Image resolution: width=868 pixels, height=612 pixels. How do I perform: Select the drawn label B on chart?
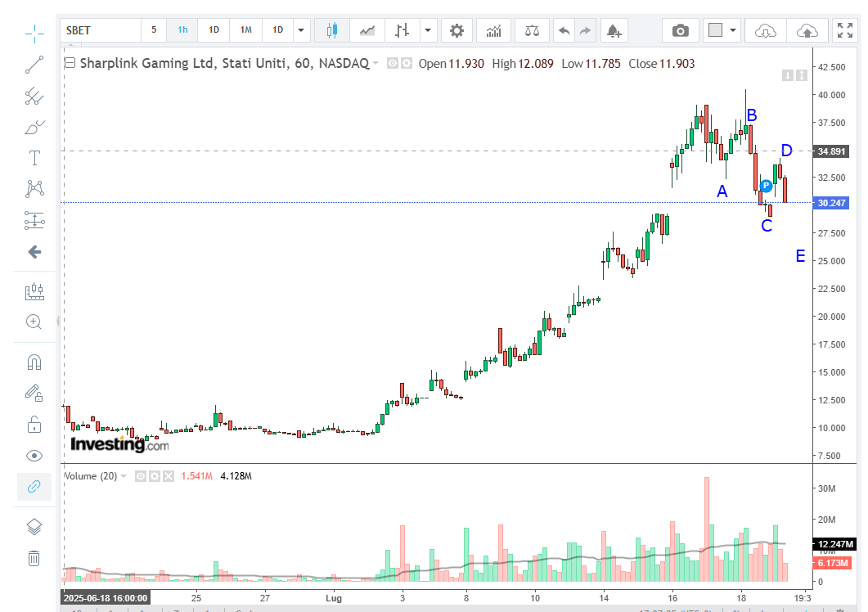[x=752, y=115]
